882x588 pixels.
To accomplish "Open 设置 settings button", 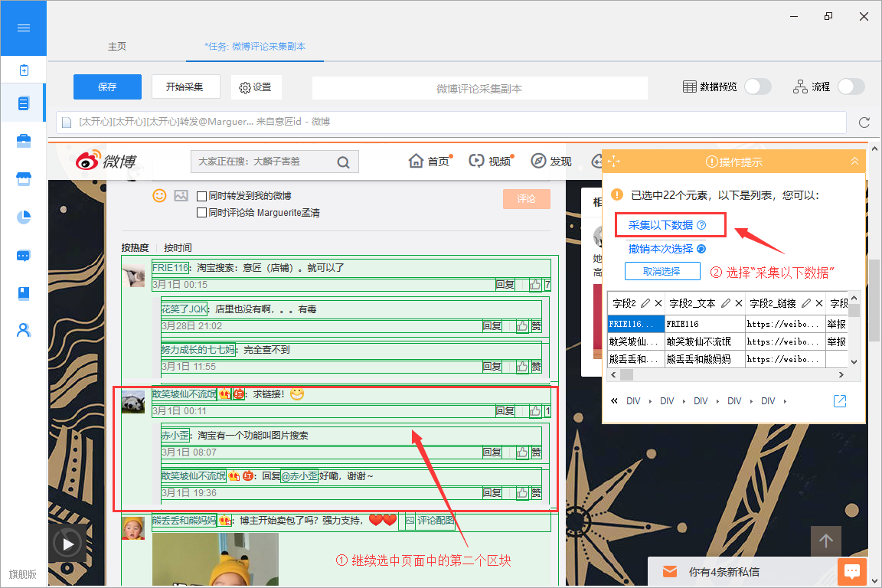I will (256, 87).
